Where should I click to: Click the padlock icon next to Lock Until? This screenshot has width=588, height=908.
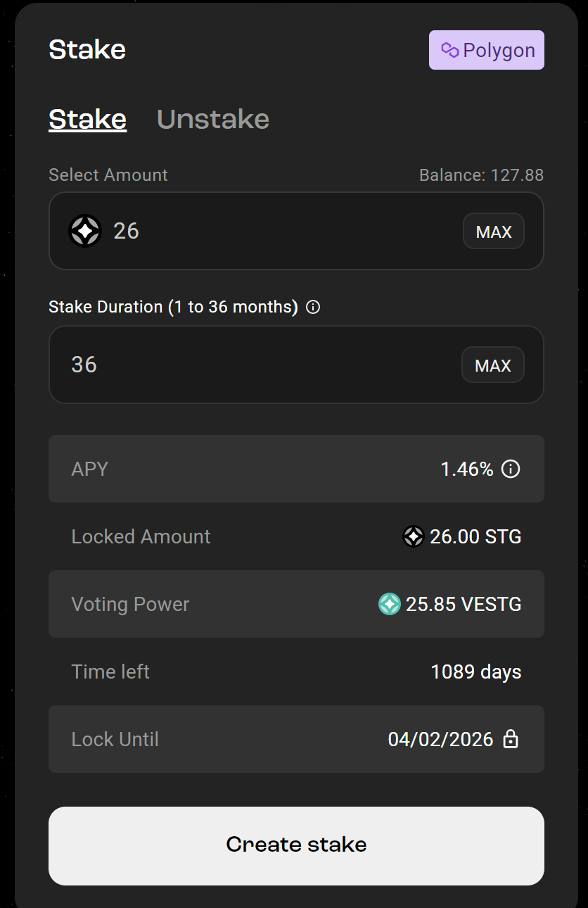(511, 739)
